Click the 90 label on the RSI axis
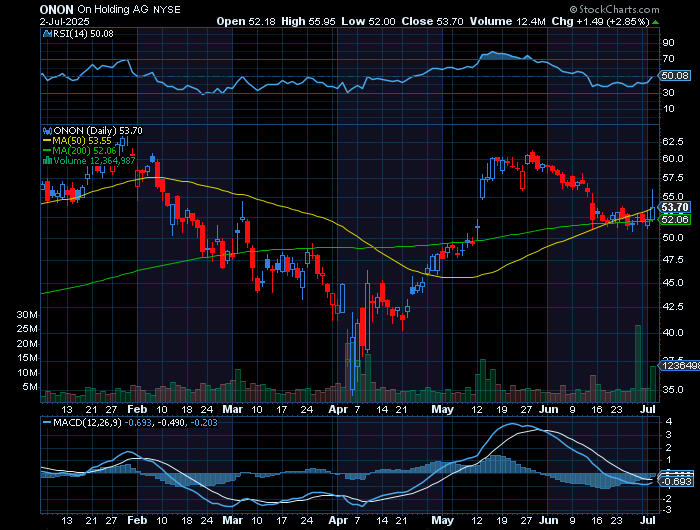 click(x=668, y=43)
